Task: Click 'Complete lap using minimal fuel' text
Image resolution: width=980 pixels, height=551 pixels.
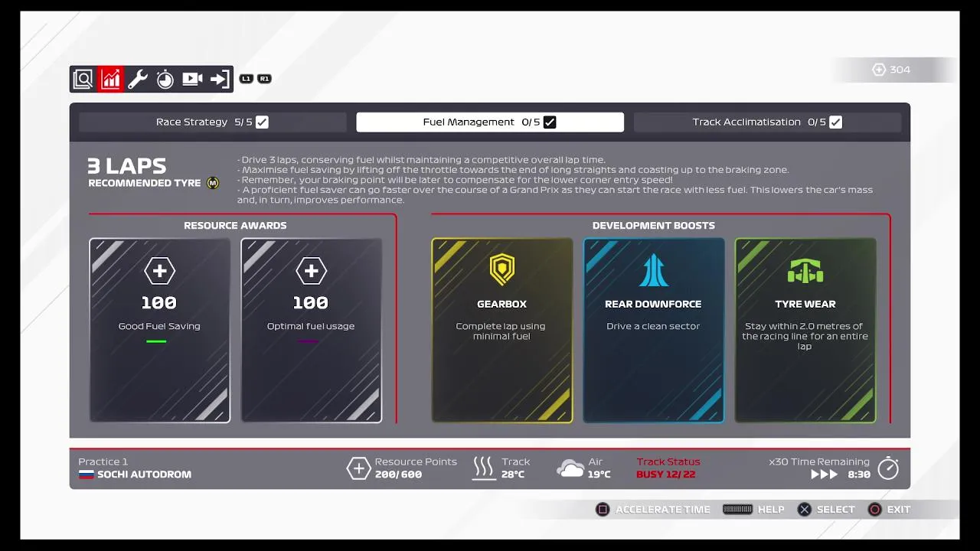Action: click(x=501, y=331)
